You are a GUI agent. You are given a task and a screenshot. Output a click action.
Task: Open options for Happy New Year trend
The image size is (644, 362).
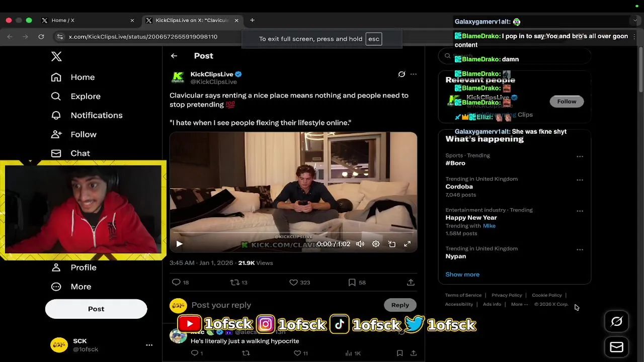point(580,211)
